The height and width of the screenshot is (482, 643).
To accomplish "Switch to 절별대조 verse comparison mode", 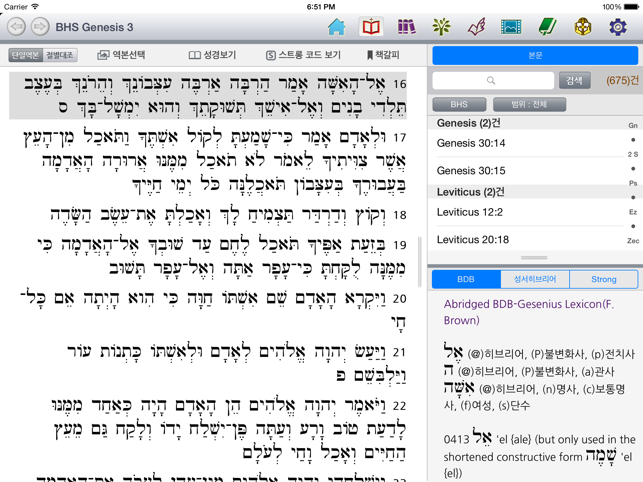I will [x=60, y=55].
